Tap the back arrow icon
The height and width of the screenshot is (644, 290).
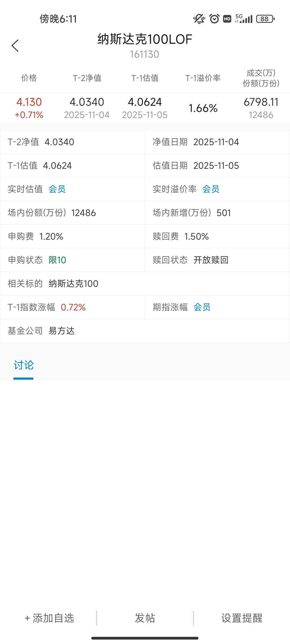[15, 46]
